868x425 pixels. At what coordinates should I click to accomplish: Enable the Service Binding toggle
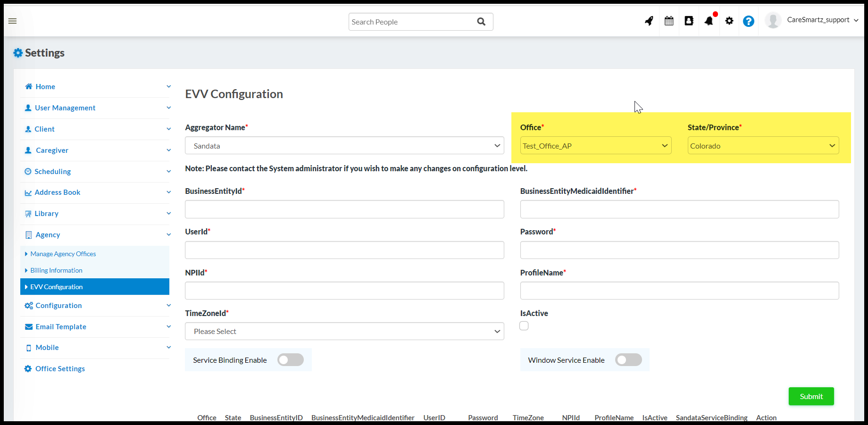[x=291, y=360]
